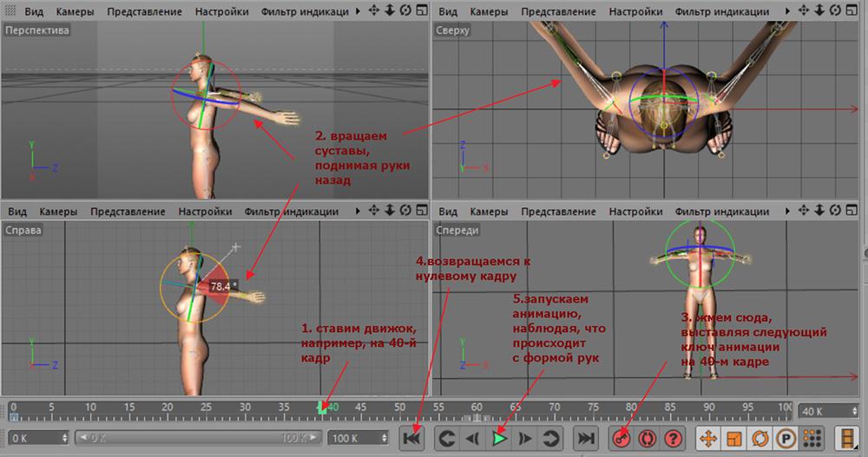Toggle parameter (P) keyframe recording
The image size is (868, 457).
(x=786, y=439)
